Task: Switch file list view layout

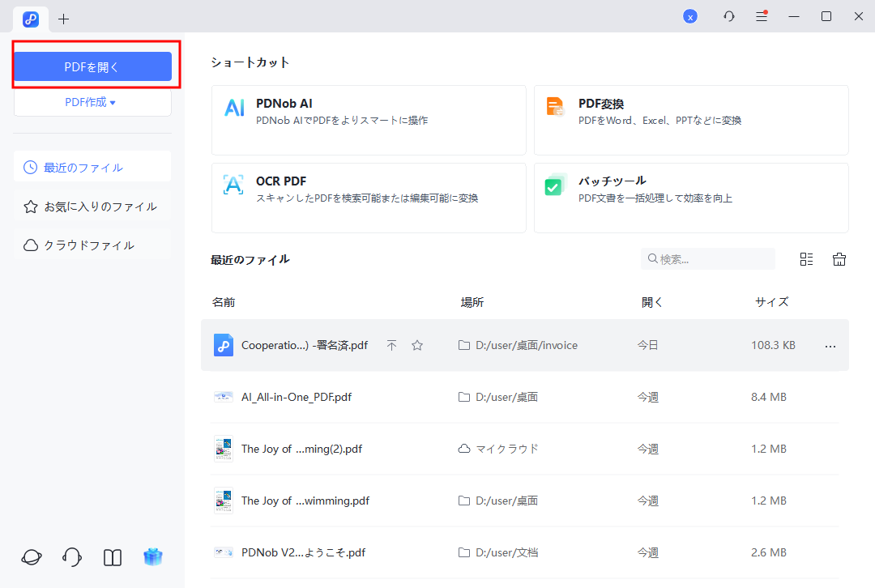Action: coord(806,258)
